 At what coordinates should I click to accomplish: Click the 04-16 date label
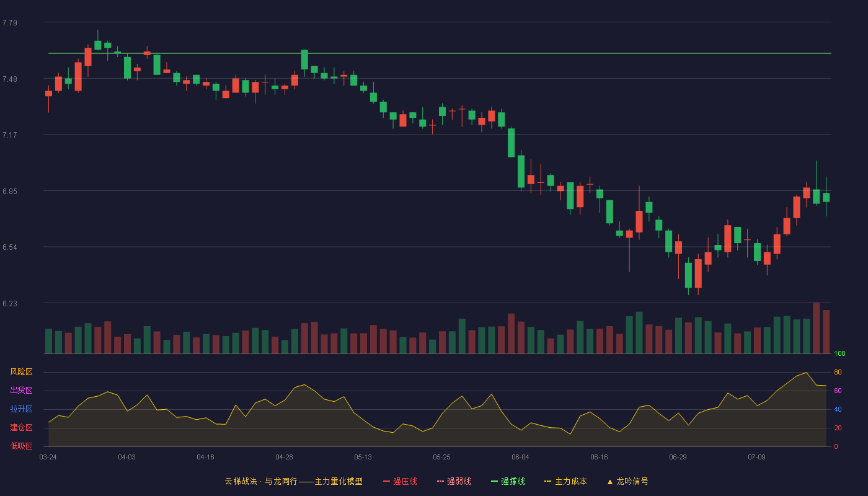coord(205,457)
